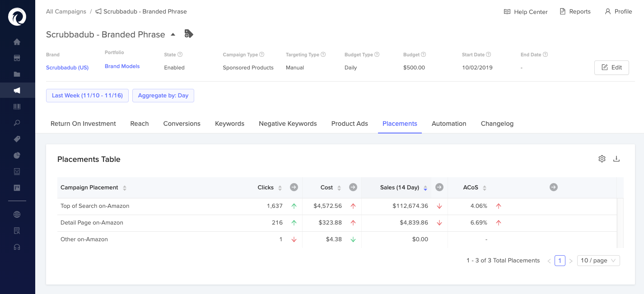This screenshot has height=294, width=644.
Task: Sort by Clicks column
Action: click(280, 188)
